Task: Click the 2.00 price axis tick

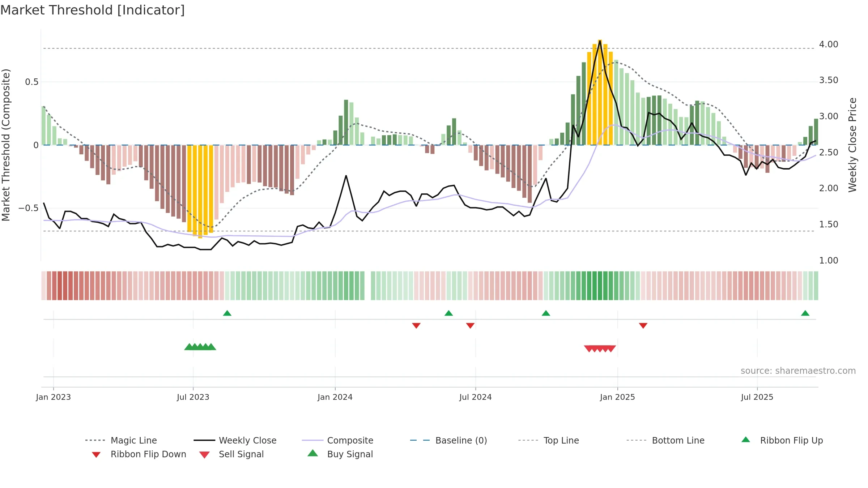Action: 829,188
